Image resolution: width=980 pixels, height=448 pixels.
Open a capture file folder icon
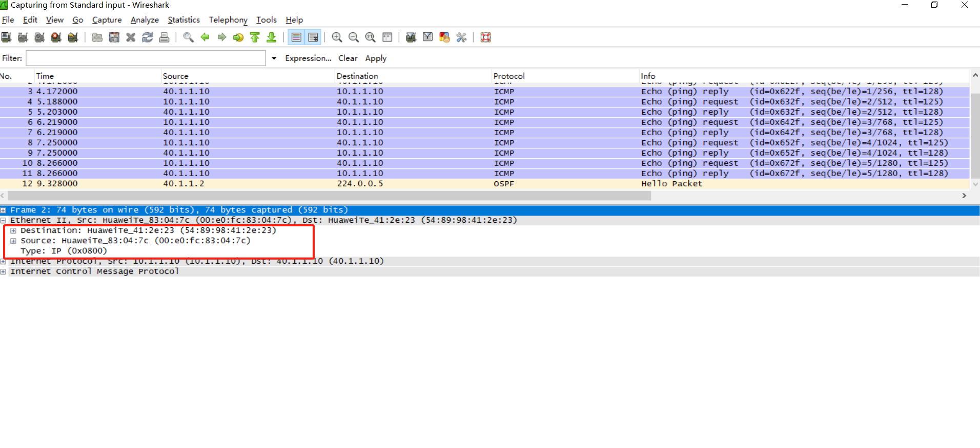pos(97,37)
